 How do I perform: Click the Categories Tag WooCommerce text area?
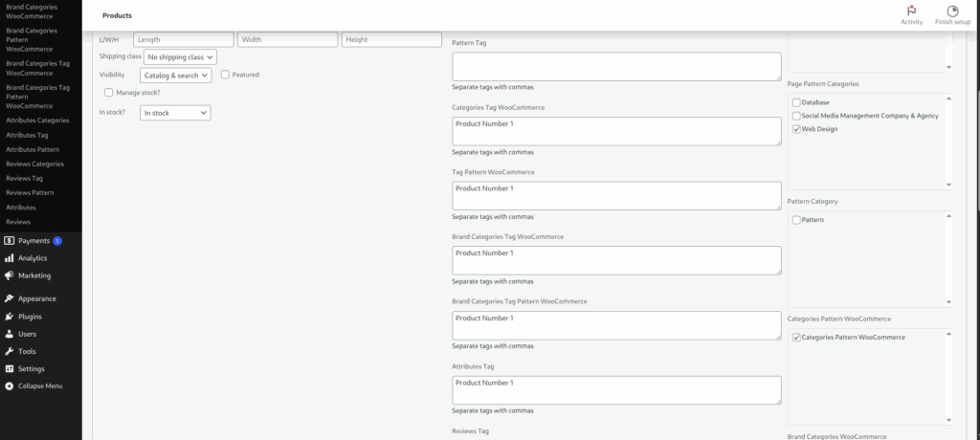[616, 131]
